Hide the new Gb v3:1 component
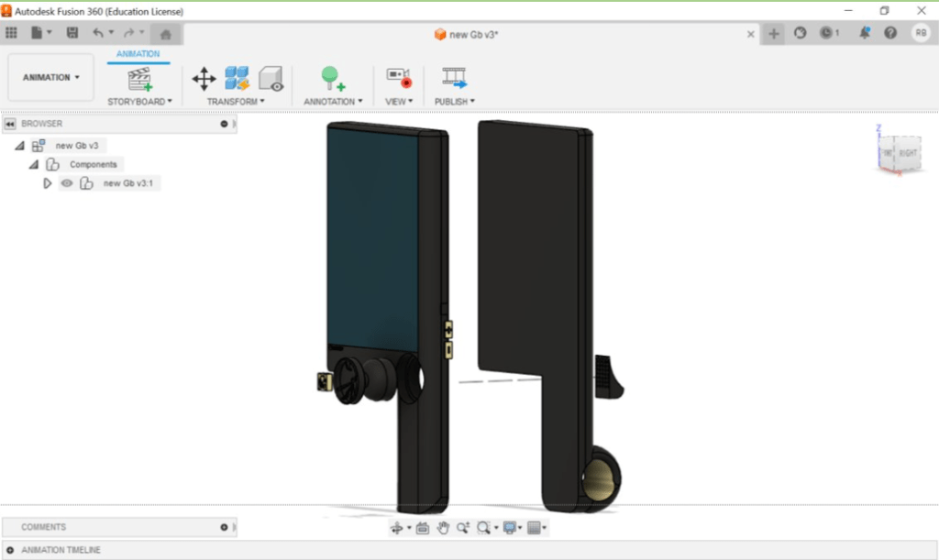 coord(67,183)
